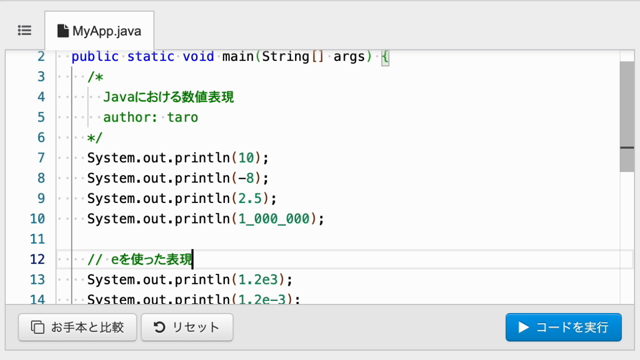Select line number 7 in gutter
640x360 pixels.
41,158
